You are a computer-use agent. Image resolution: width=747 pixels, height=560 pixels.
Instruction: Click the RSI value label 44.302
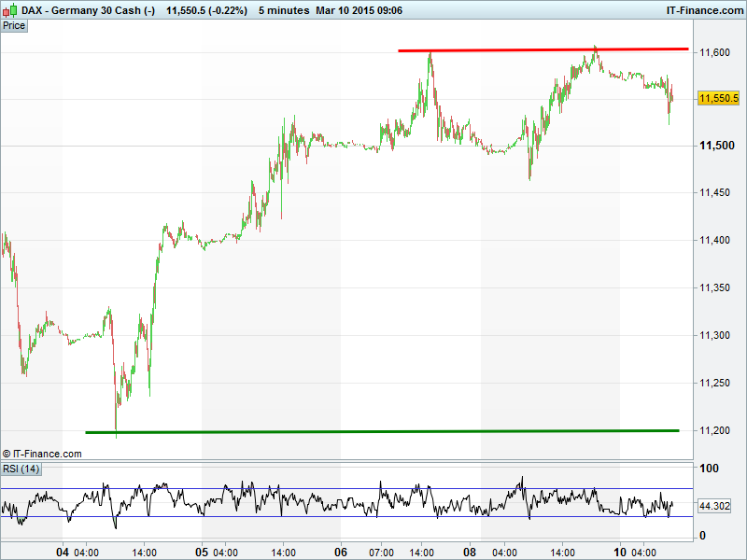point(715,505)
